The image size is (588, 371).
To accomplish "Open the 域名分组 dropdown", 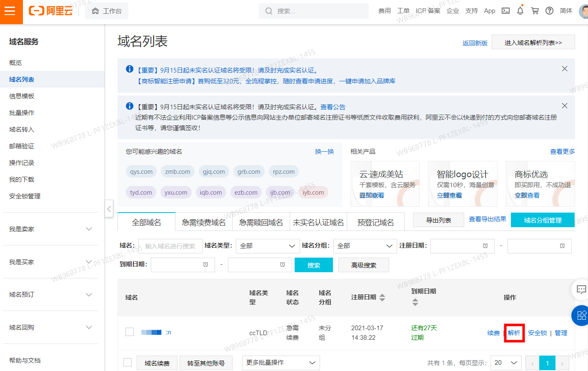I will coord(365,246).
